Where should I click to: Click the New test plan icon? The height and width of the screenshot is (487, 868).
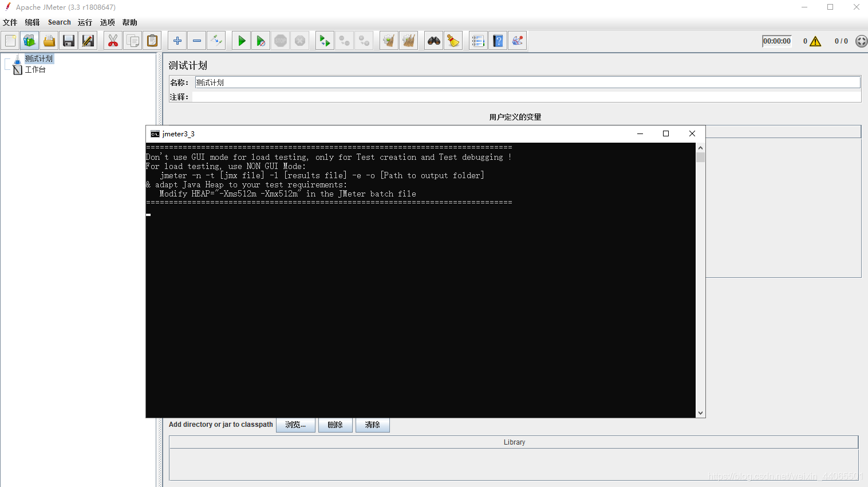(10, 41)
